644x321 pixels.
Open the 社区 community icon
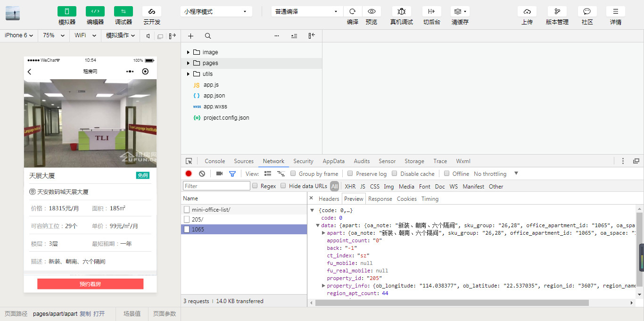587,11
